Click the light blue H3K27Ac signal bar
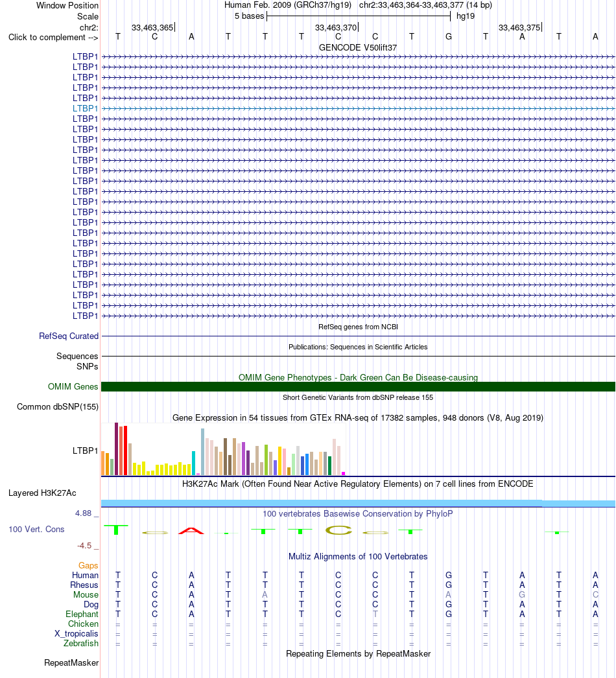616x678 pixels. click(x=358, y=503)
